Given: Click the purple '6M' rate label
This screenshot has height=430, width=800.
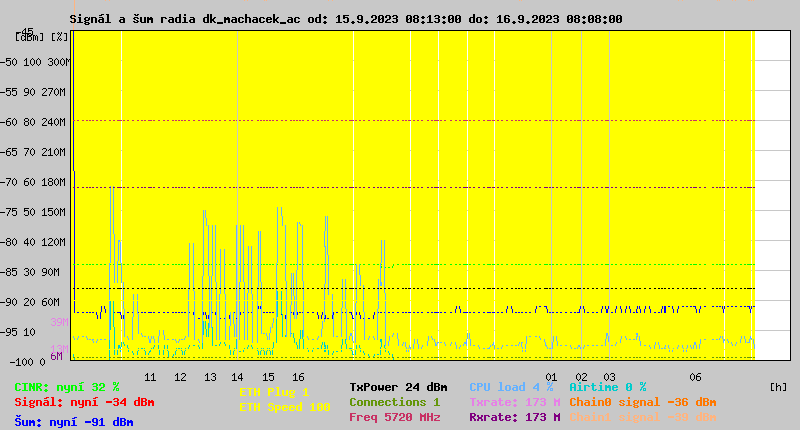Looking at the screenshot, I should coord(56,356).
